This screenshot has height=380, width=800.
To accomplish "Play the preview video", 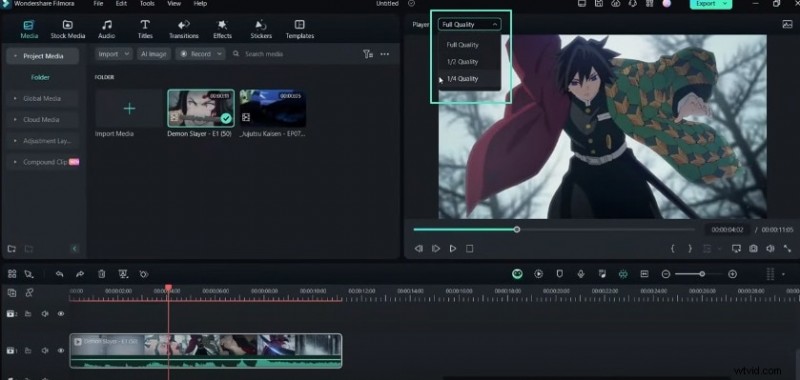I will click(x=453, y=248).
